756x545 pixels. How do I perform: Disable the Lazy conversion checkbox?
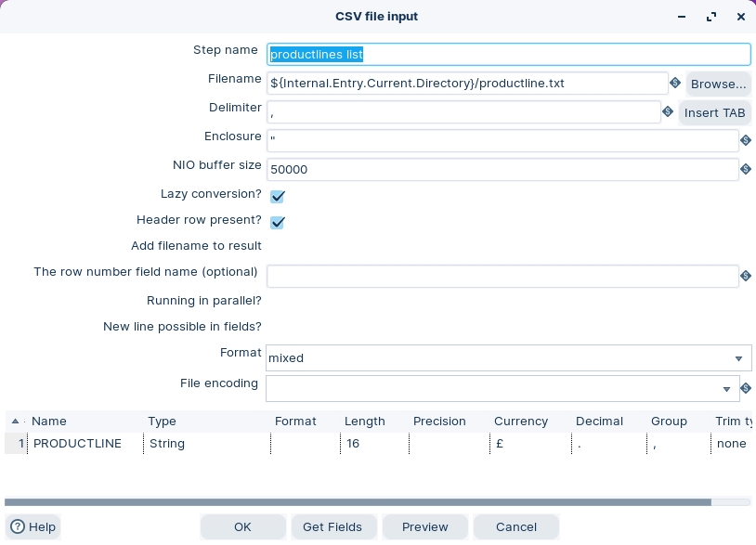pyautogui.click(x=277, y=197)
